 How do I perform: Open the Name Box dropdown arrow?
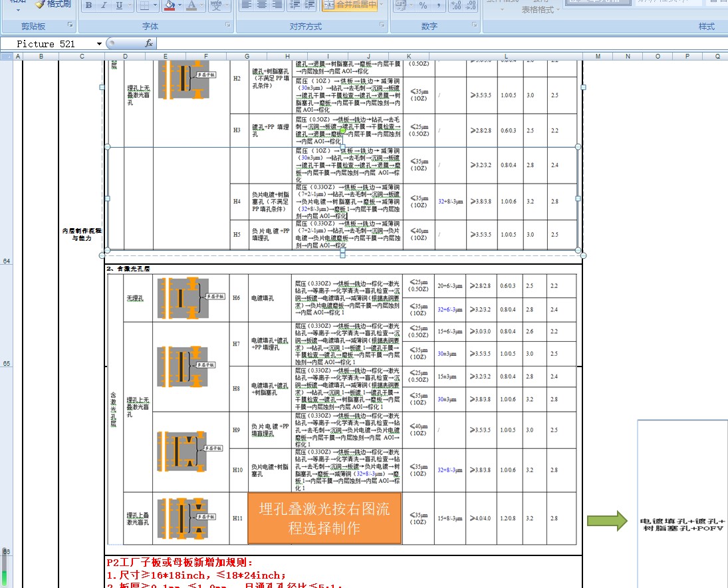tap(99, 44)
